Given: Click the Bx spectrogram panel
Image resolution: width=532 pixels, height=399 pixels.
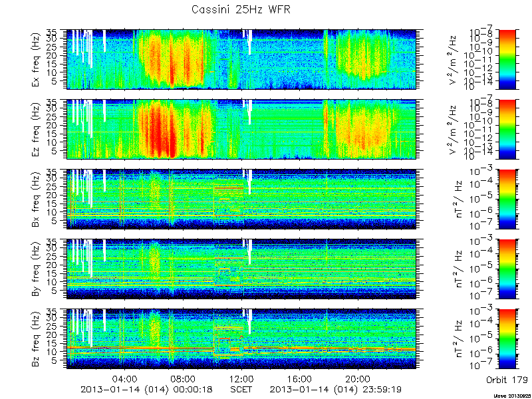Looking at the screenshot, I should tap(241, 199).
